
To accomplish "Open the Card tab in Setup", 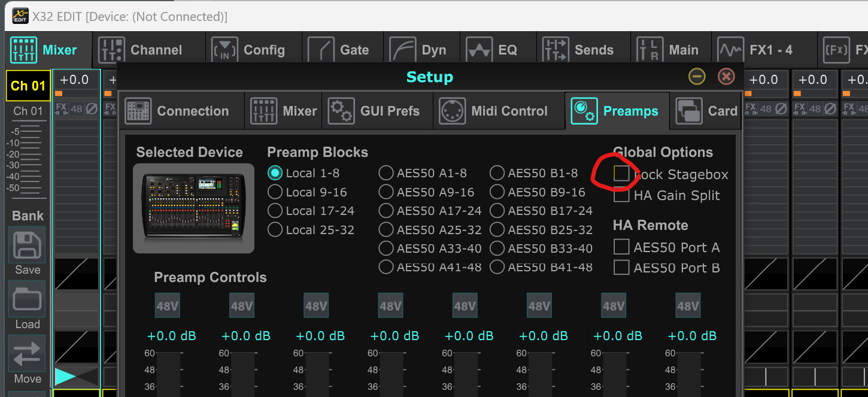I will 706,111.
